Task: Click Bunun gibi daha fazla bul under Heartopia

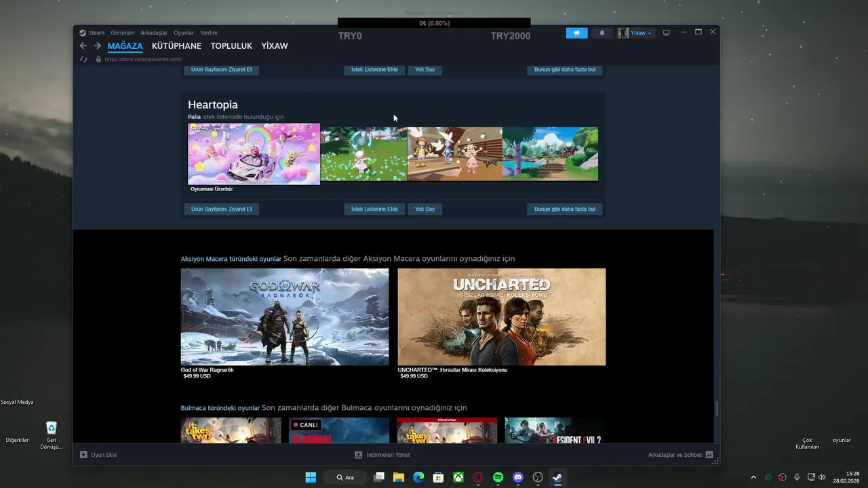Action: tap(565, 209)
